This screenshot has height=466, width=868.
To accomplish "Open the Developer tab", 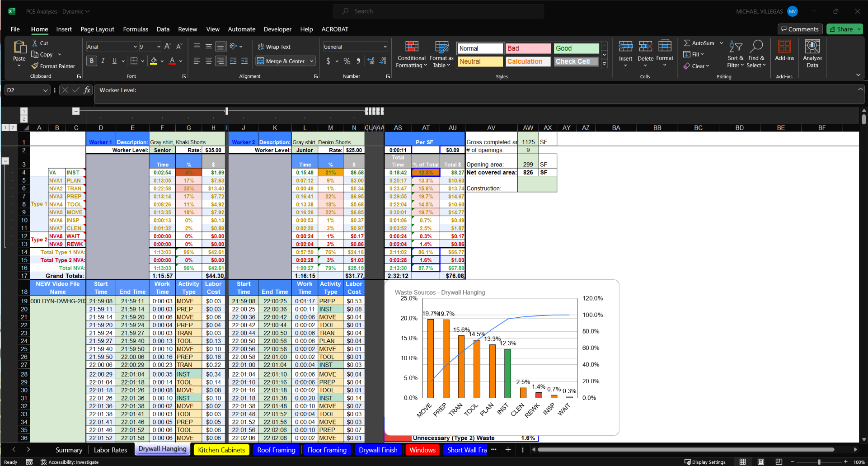I will (x=277, y=29).
